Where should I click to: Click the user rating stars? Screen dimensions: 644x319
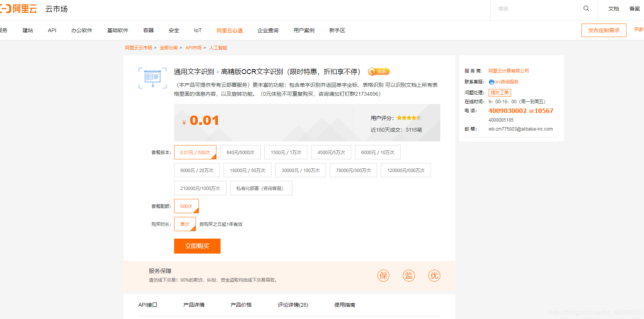coord(409,118)
